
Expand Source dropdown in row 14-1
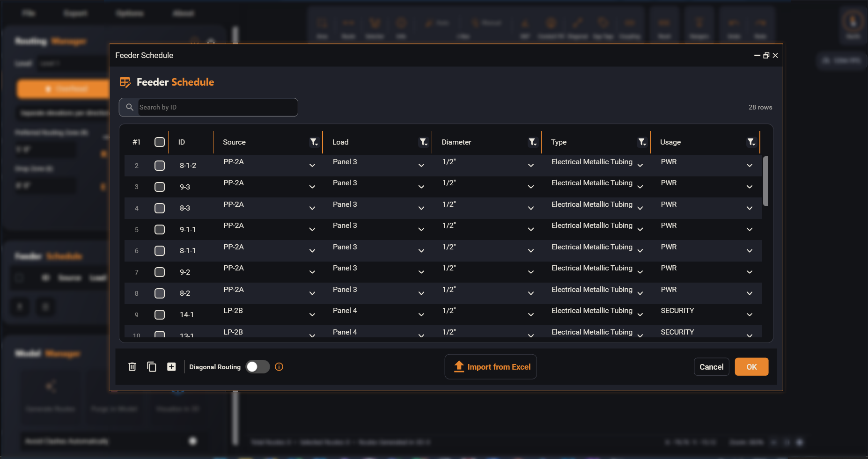coord(312,314)
